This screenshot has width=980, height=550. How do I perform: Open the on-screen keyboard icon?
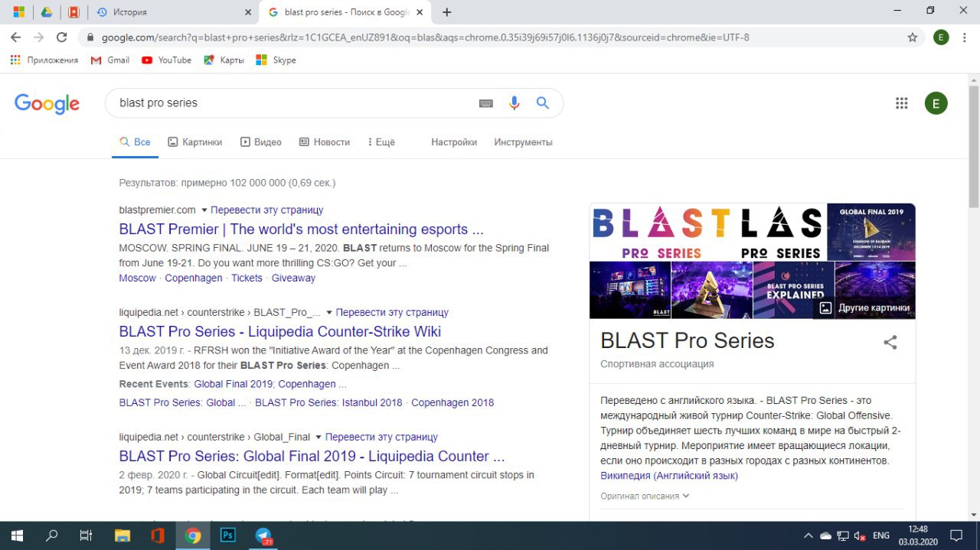(486, 103)
